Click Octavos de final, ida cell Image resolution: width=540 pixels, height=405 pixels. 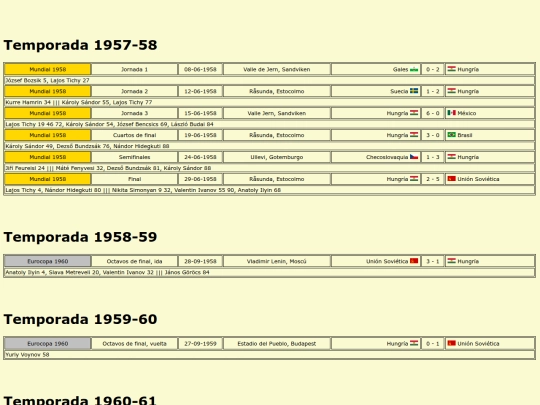[134, 261]
